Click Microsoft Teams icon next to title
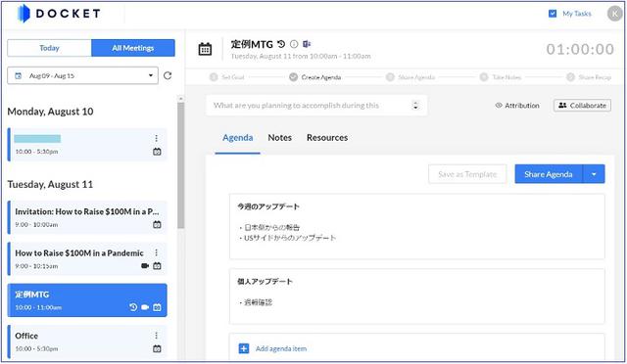The image size is (627, 364). pyautogui.click(x=307, y=44)
